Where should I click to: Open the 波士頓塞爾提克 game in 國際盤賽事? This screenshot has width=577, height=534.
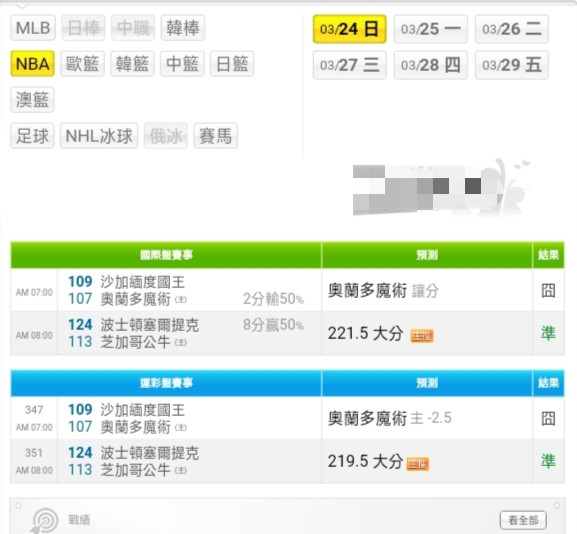pos(166,333)
